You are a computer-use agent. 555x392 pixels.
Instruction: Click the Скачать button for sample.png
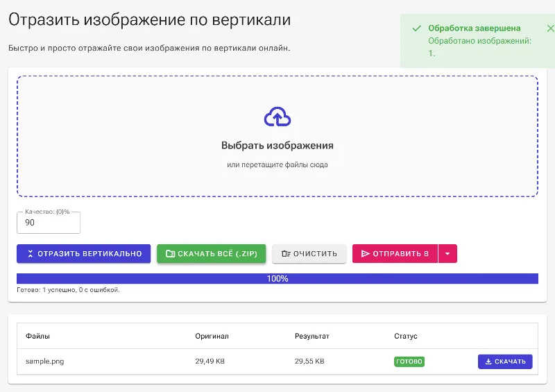505,361
